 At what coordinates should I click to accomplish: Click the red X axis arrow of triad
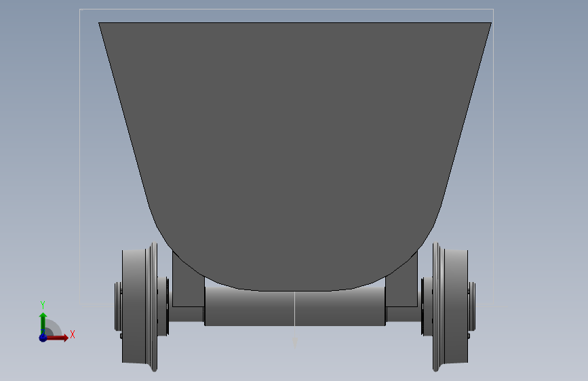pyautogui.click(x=57, y=338)
